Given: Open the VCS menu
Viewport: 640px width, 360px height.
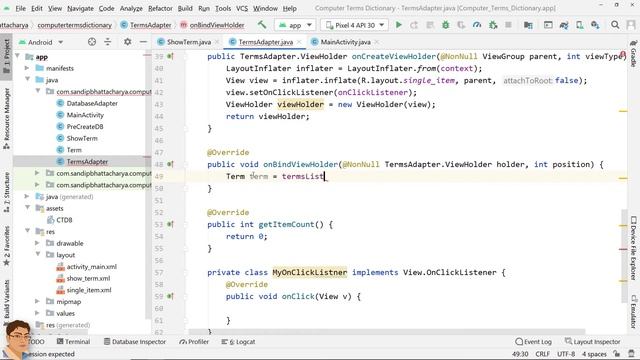Looking at the screenshot, I should 242,8.
